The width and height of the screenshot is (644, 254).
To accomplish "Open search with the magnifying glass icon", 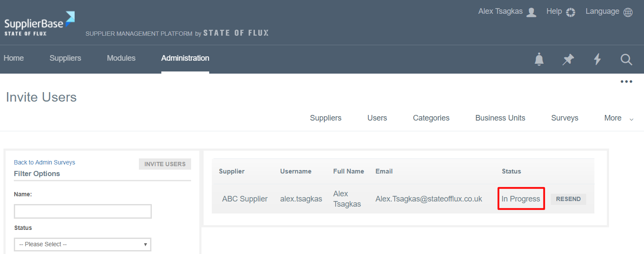I will [626, 59].
